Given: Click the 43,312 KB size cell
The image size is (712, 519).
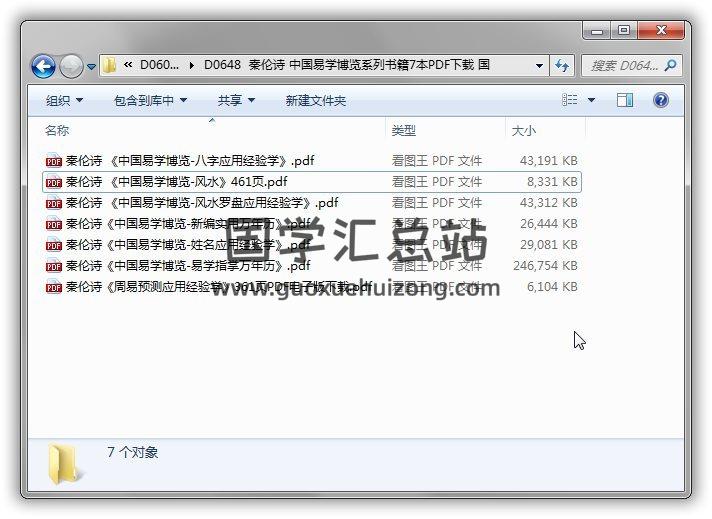Looking at the screenshot, I should pyautogui.click(x=549, y=203).
